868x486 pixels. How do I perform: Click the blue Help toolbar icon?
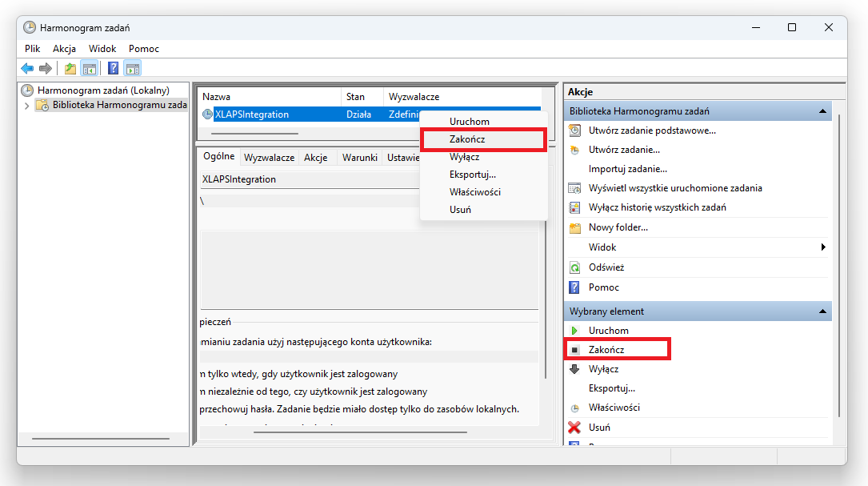coord(114,69)
